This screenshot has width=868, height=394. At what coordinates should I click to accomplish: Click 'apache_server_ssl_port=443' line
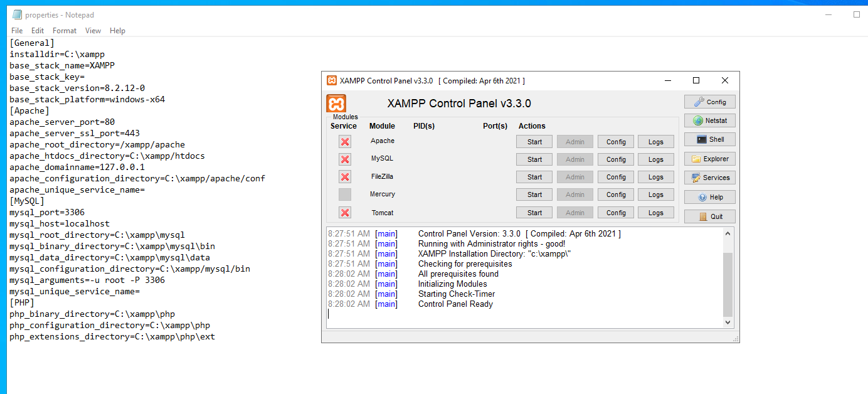click(x=75, y=134)
